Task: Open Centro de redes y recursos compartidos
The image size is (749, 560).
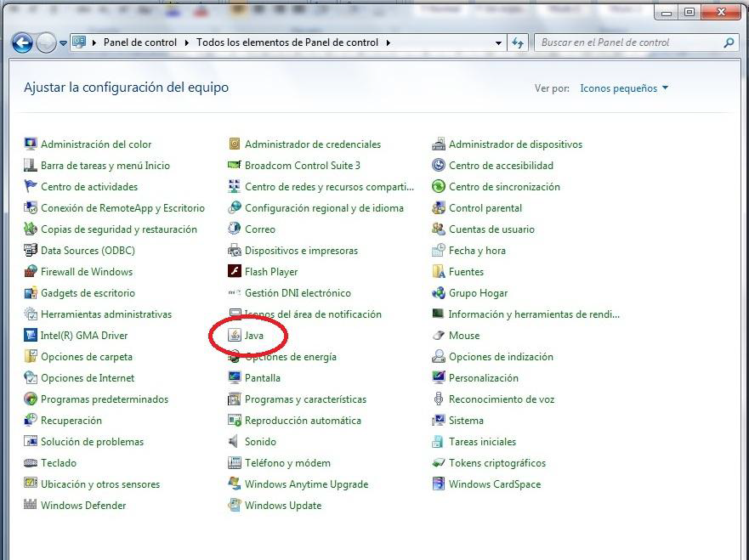Action: (x=329, y=187)
